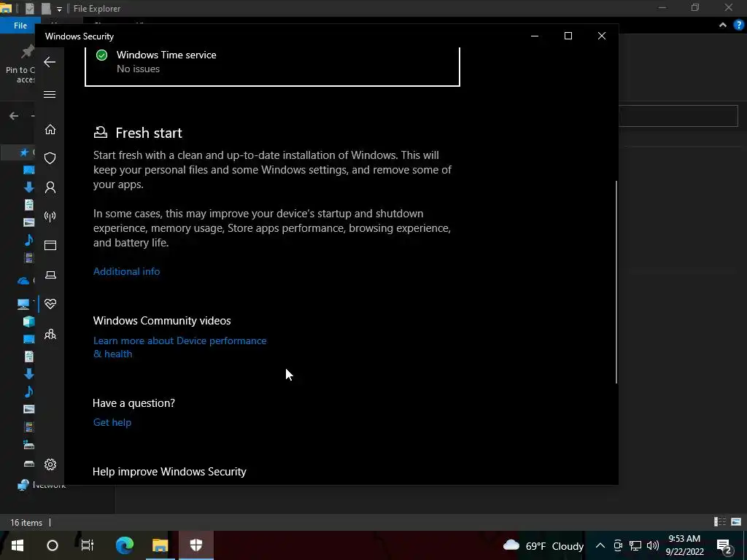Select This PC icon in File Explorer pane
Viewport: 747px width, 560px height.
click(23, 304)
